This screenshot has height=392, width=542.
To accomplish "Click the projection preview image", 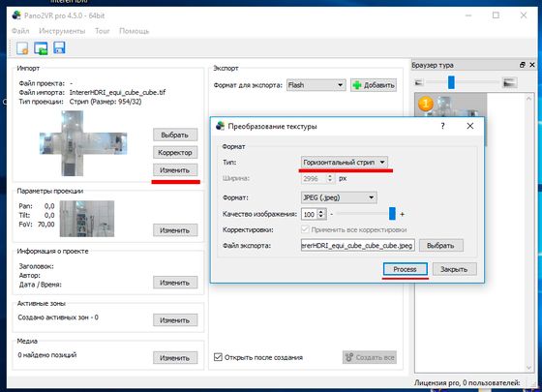I will pos(87,219).
